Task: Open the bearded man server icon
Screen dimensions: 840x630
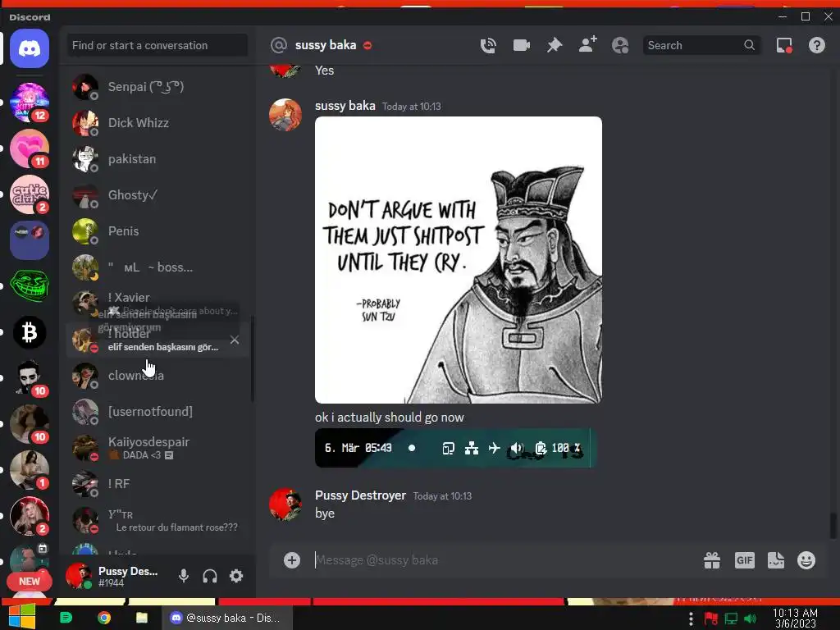Action: [30, 377]
